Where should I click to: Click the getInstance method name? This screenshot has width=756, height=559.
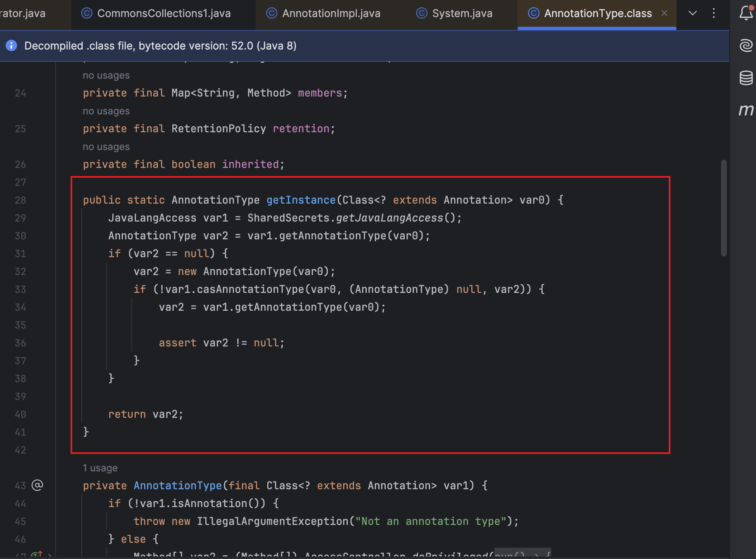pyautogui.click(x=301, y=200)
